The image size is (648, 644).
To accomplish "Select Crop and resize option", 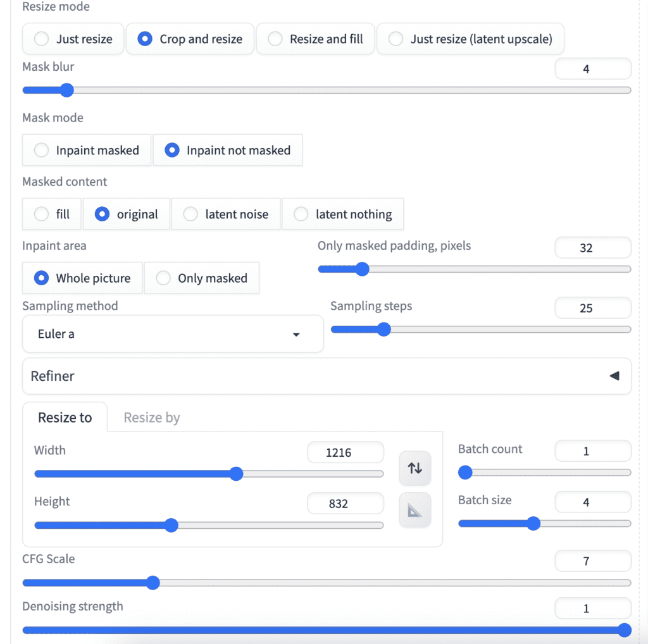I will 190,39.
